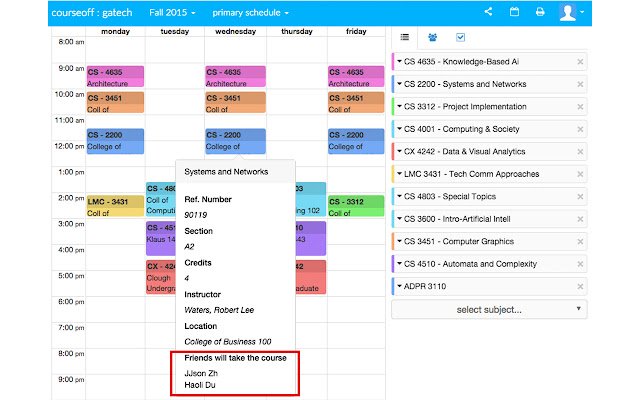Click instructor Waters, Robert Lee
Screen dimensions: 640x400
click(219, 310)
